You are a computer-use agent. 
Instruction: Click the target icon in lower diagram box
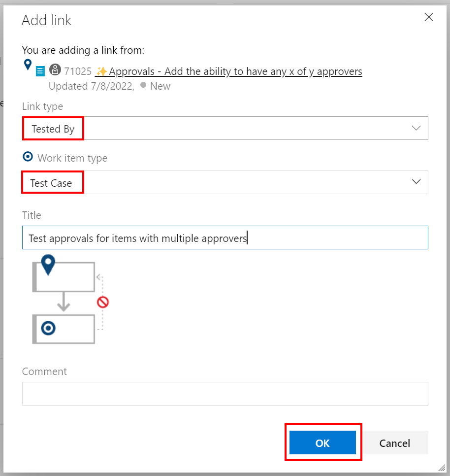[48, 328]
